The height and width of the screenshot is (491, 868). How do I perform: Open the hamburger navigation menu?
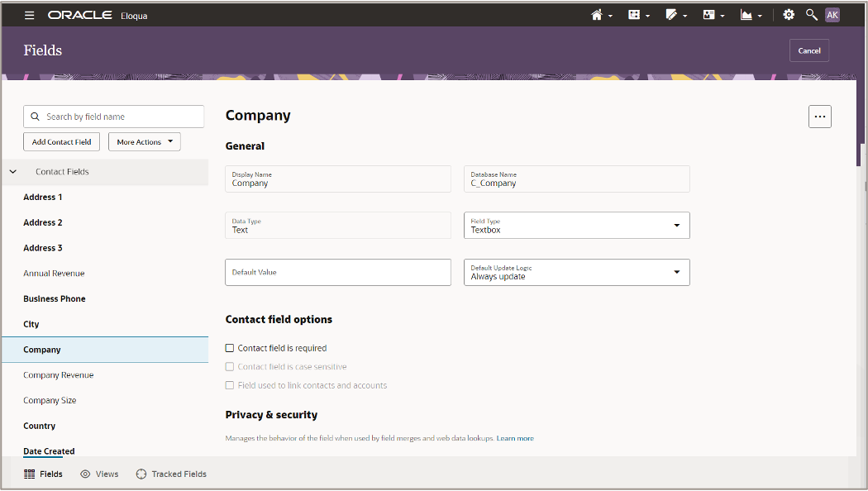30,15
